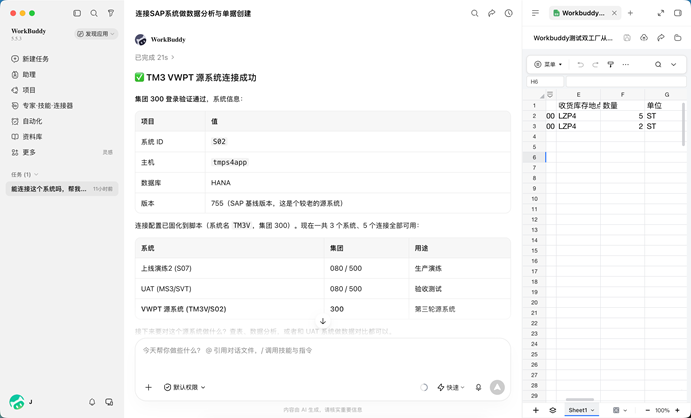Select row 10 header in spreadsheet
The image size is (691, 418).
(534, 199)
